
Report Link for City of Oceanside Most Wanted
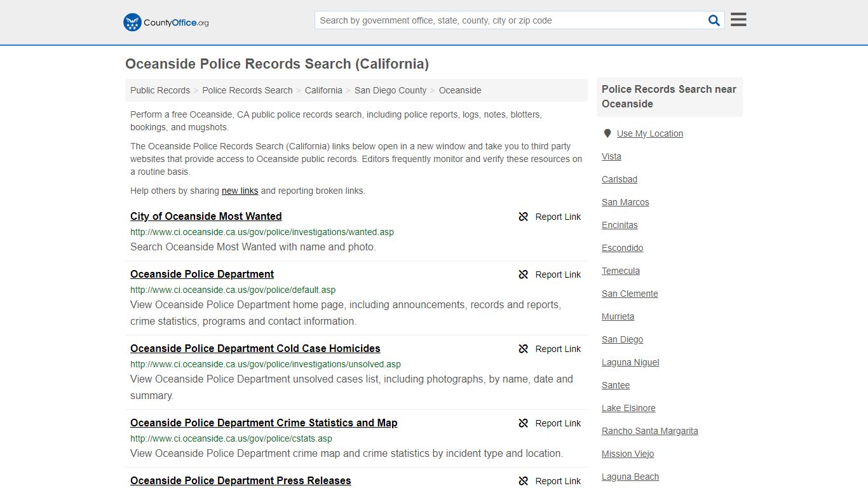pos(558,217)
